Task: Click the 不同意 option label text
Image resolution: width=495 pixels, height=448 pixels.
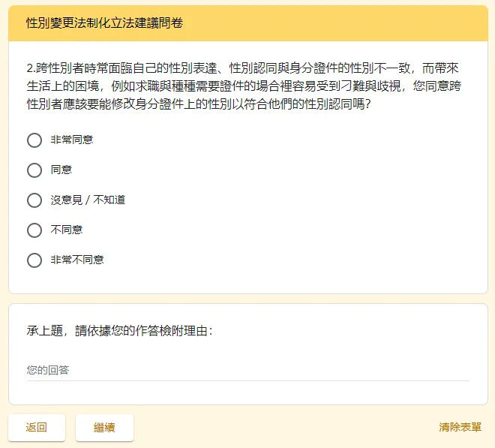Action: pos(67,230)
